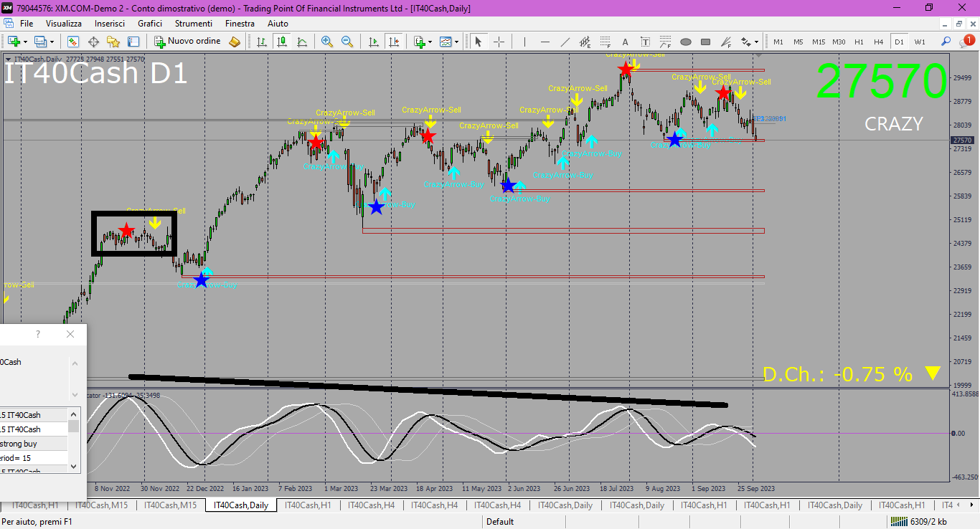Viewport: 980px width, 529px height.
Task: Select the Fibonacci fan tool
Action: pos(726,42)
